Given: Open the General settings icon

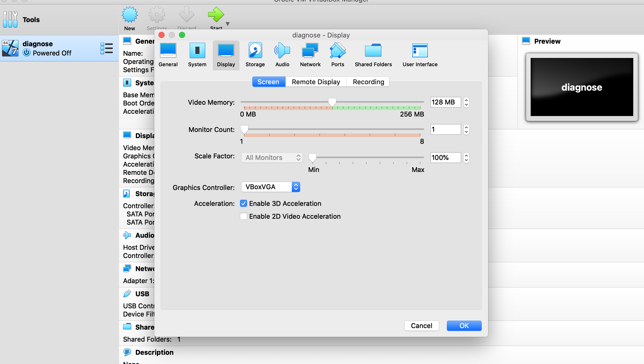Looking at the screenshot, I should 168,55.
